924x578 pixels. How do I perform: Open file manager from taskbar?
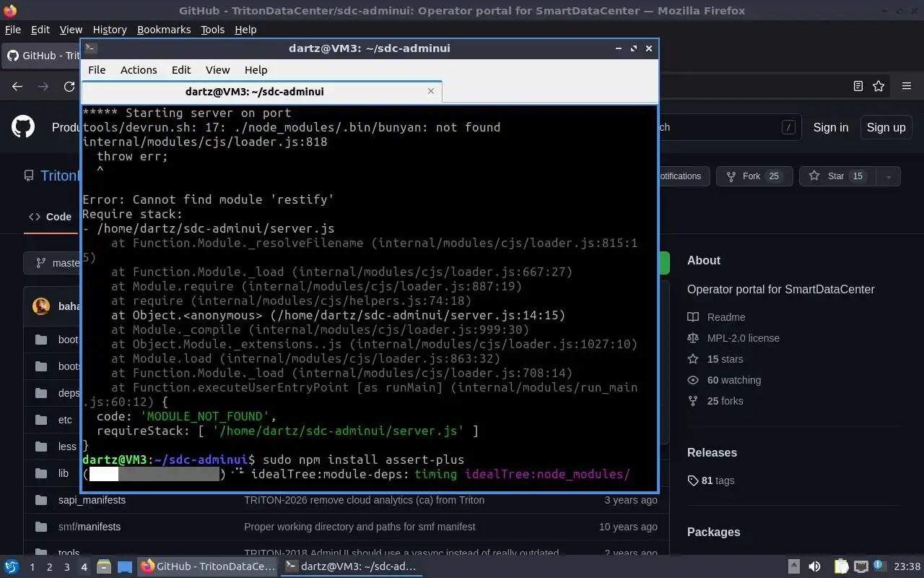[x=103, y=566]
